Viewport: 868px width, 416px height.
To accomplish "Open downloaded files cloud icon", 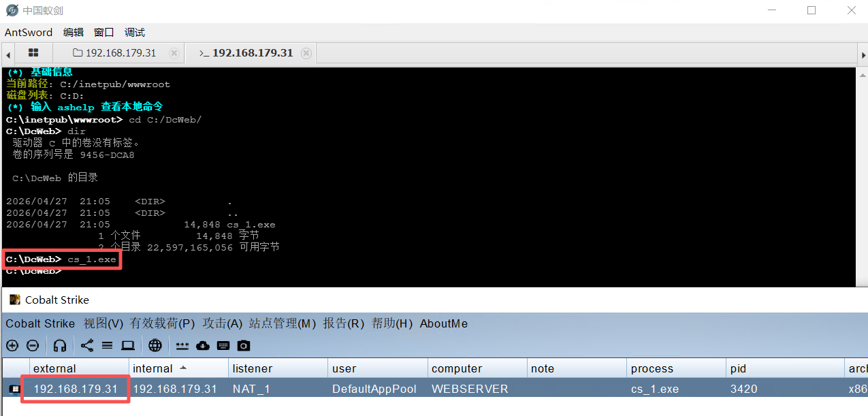I will [x=202, y=346].
